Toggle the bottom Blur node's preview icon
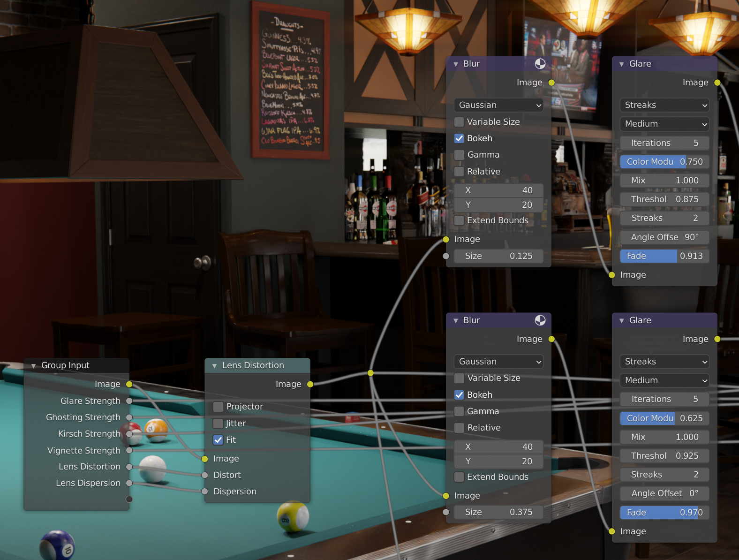 click(540, 320)
